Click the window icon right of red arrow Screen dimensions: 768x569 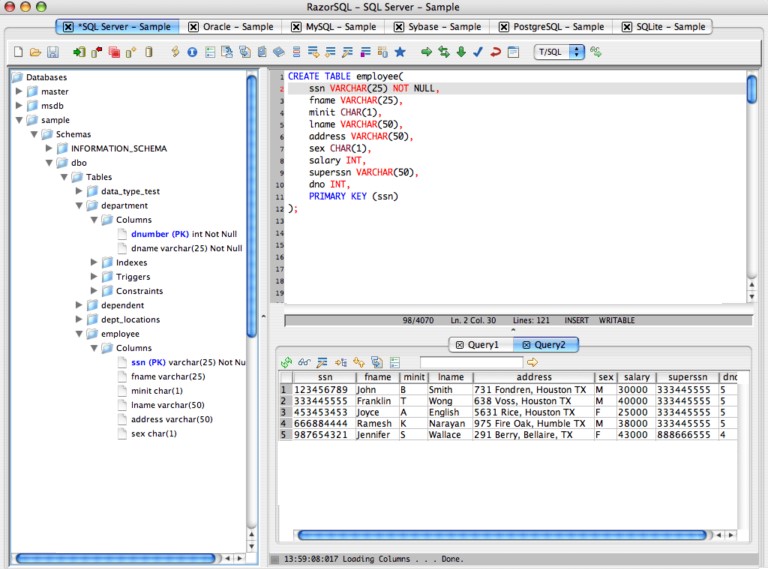tap(513, 52)
